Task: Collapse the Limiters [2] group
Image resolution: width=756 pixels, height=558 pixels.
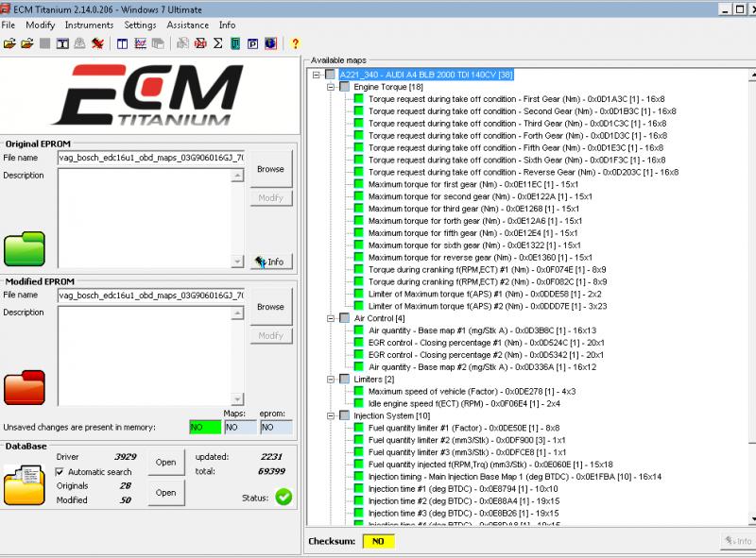Action: [331, 380]
